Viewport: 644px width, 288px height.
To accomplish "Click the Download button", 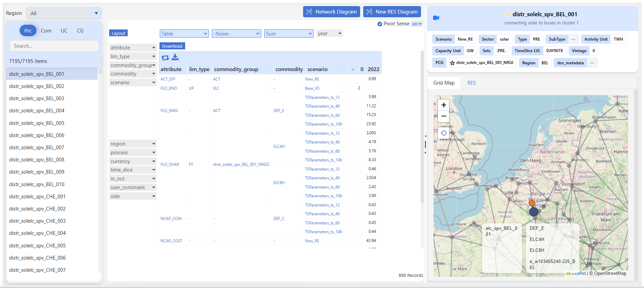I will pyautogui.click(x=172, y=46).
